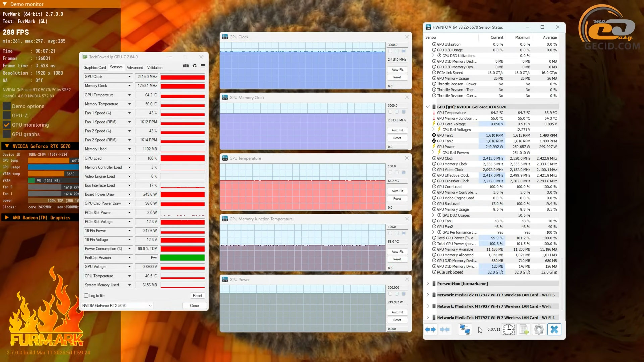The width and height of the screenshot is (644, 362).
Task: Click Reset button in GPU-Z
Action: (197, 296)
